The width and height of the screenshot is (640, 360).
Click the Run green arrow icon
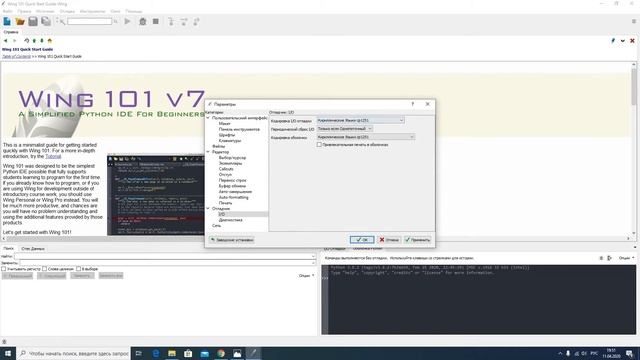click(127, 21)
